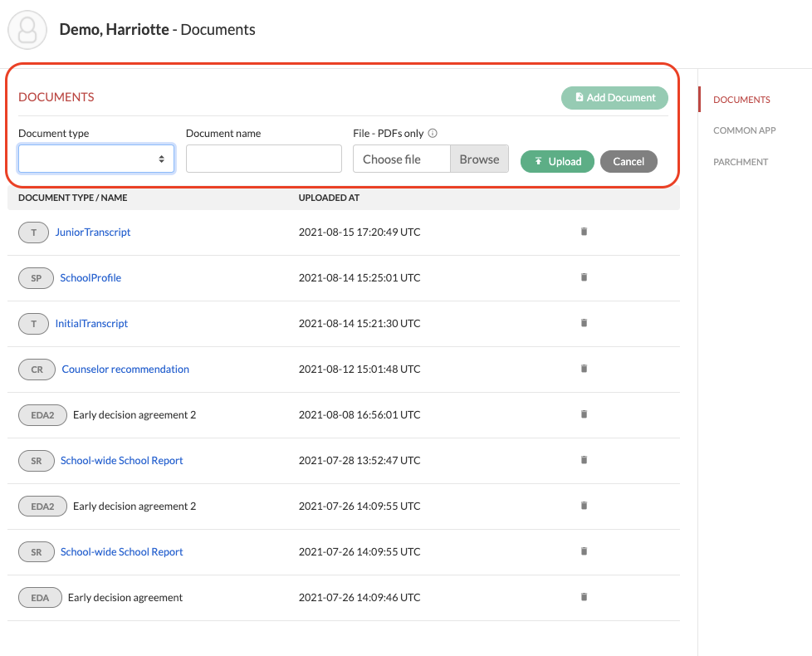Open the InitialTranscript link
Screen dimensions: 812x656
click(x=91, y=323)
